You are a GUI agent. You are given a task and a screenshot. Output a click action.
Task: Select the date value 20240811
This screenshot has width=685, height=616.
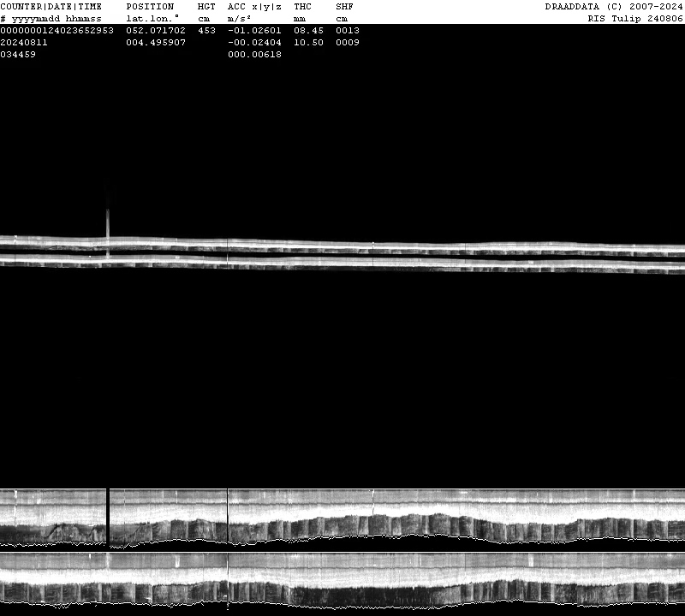click(x=24, y=42)
